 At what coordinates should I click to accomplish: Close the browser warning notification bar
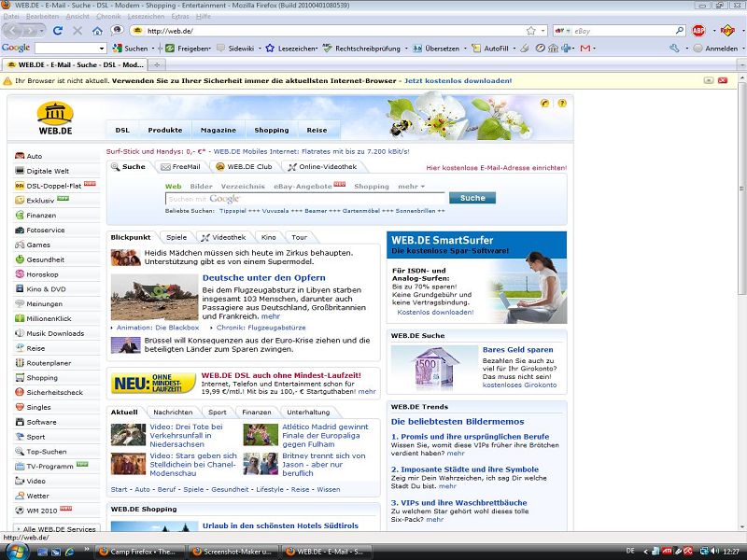click(723, 80)
